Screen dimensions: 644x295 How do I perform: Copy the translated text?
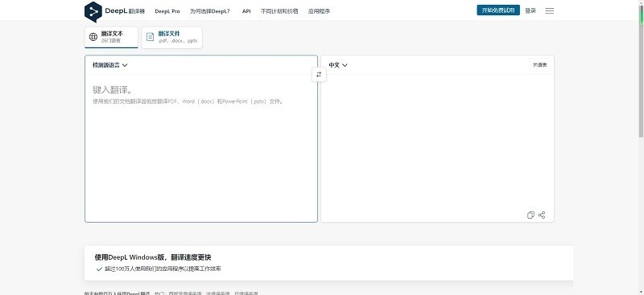pyautogui.click(x=530, y=215)
